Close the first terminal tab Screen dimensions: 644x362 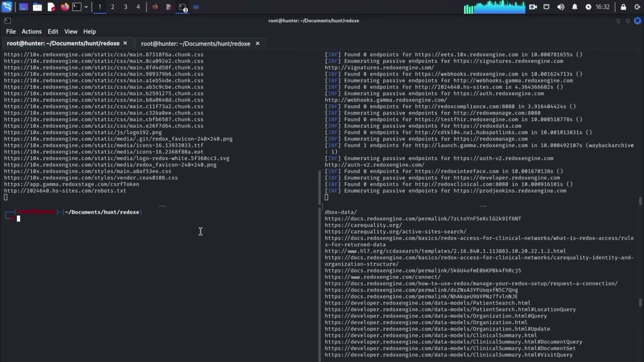pos(125,43)
